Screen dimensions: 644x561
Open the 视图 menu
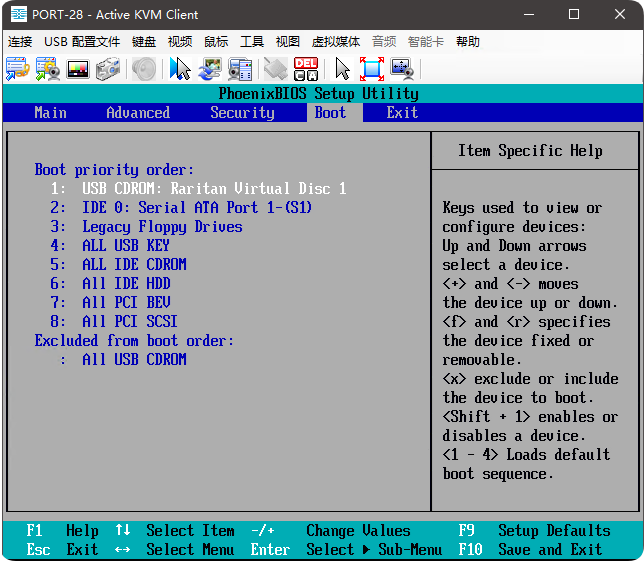(288, 41)
